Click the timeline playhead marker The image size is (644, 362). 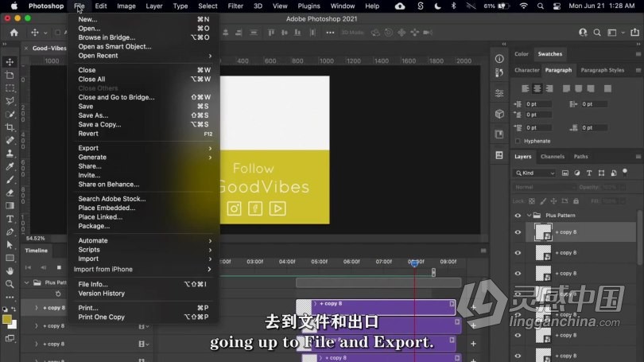[414, 263]
